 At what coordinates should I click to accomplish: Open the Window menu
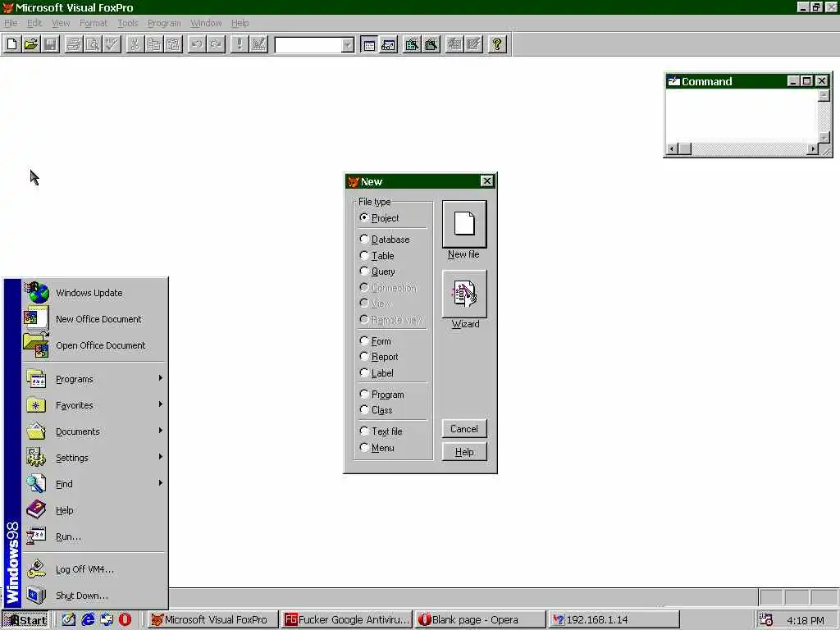[206, 23]
